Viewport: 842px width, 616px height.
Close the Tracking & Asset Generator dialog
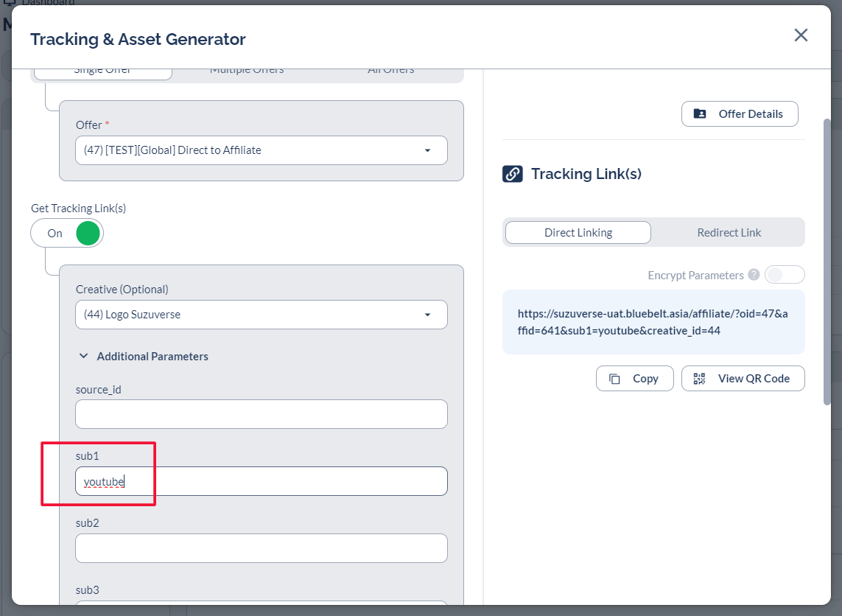tap(801, 35)
